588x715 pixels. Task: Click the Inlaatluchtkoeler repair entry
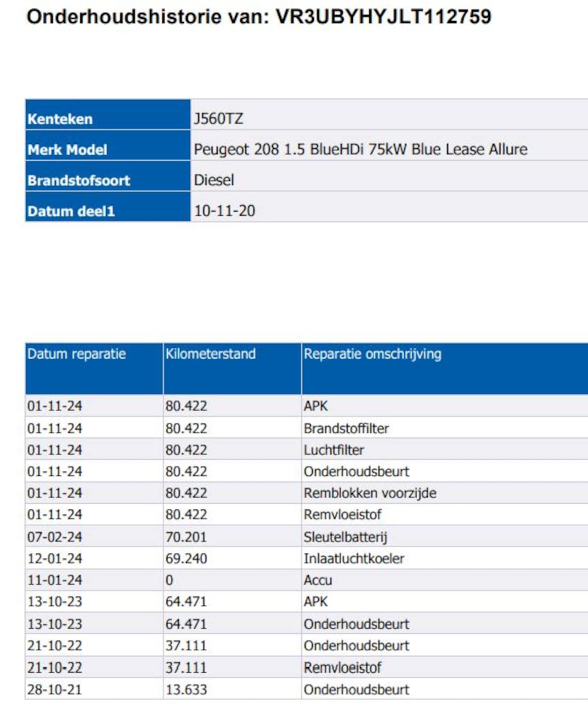coord(354,558)
